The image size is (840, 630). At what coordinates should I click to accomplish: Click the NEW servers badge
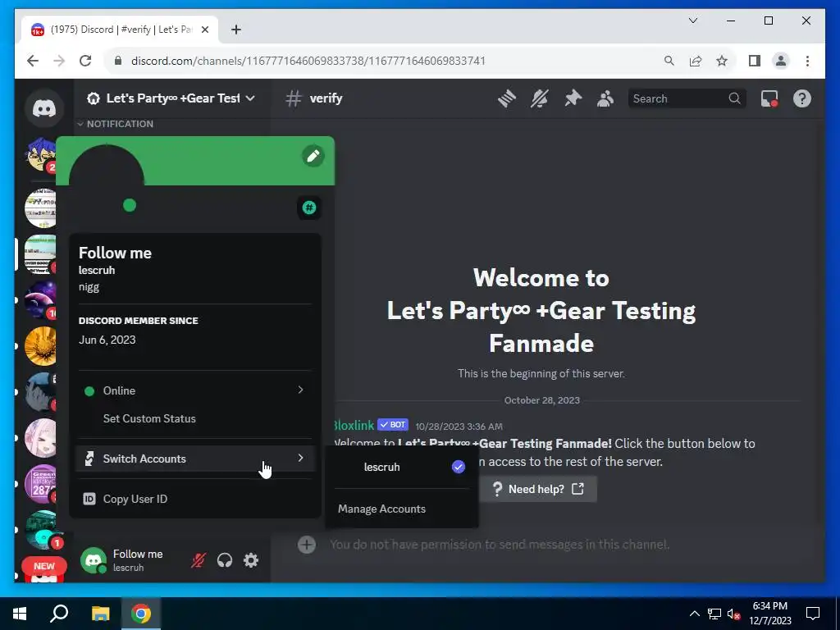click(44, 566)
